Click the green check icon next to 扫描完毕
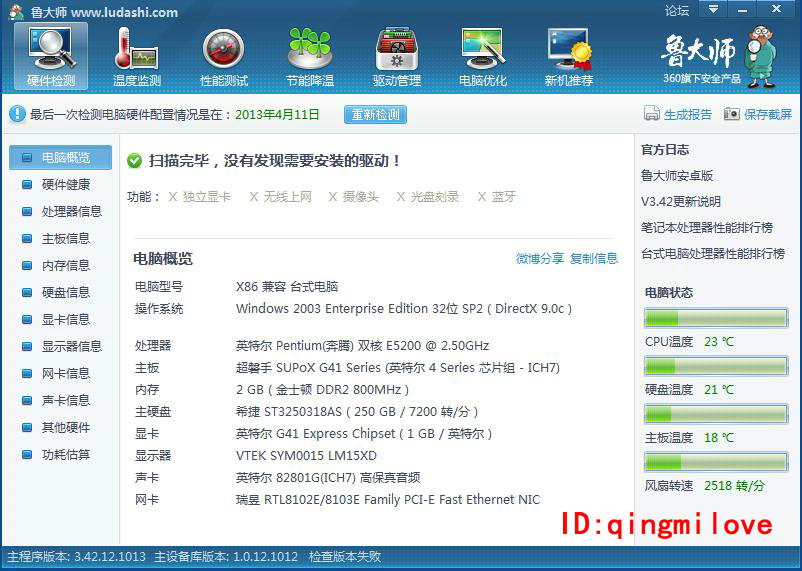802x571 pixels. tap(135, 161)
